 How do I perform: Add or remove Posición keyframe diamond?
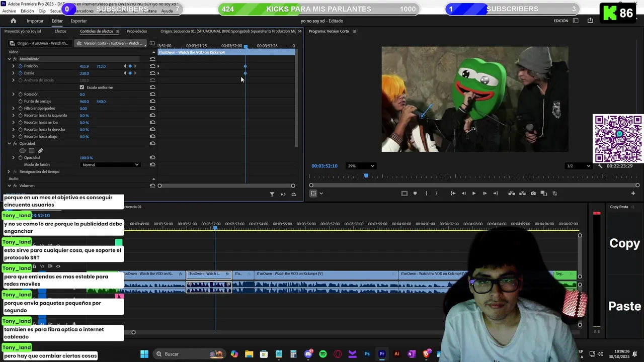(x=130, y=66)
